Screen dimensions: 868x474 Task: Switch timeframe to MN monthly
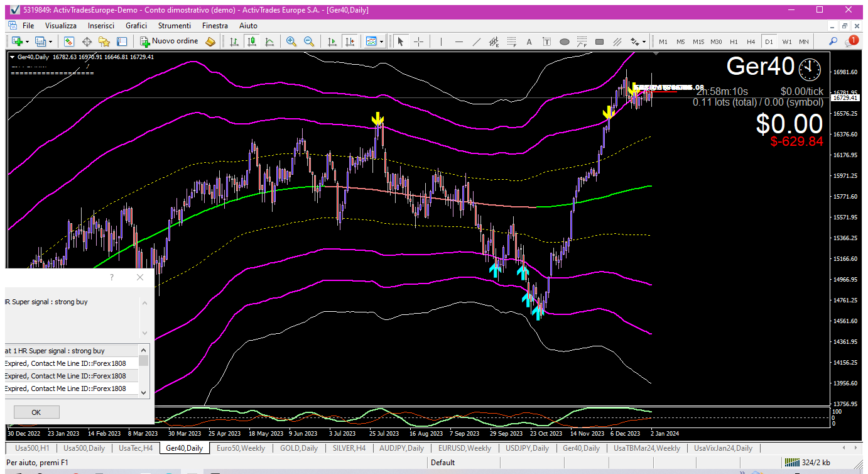pos(804,41)
